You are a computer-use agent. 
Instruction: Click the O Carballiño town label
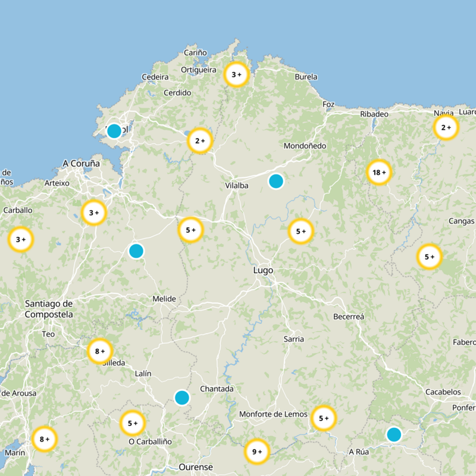click(151, 441)
